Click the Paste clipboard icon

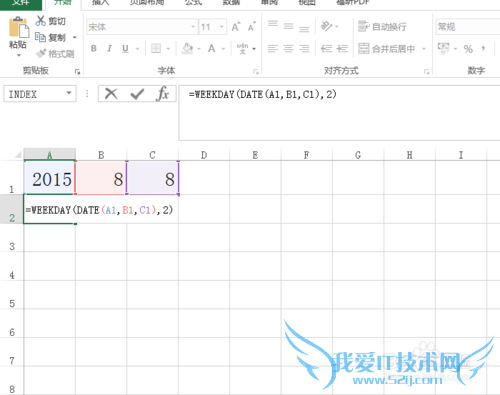point(18,27)
